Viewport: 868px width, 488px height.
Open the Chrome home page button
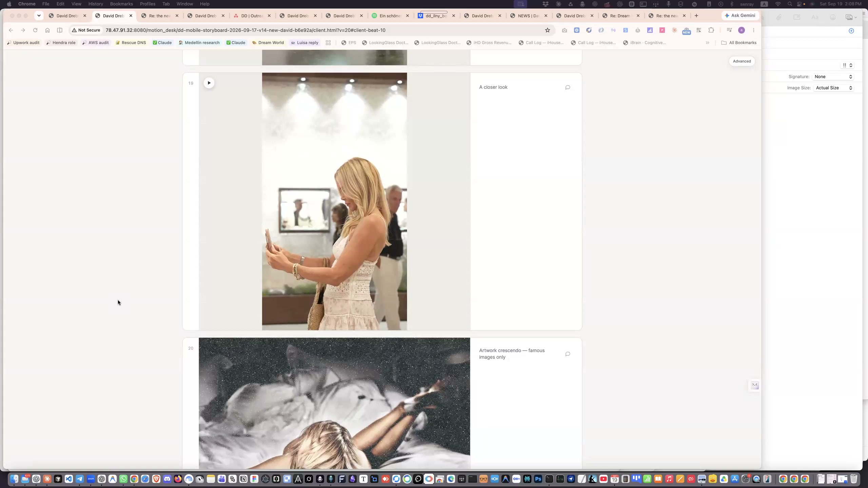[x=47, y=30]
